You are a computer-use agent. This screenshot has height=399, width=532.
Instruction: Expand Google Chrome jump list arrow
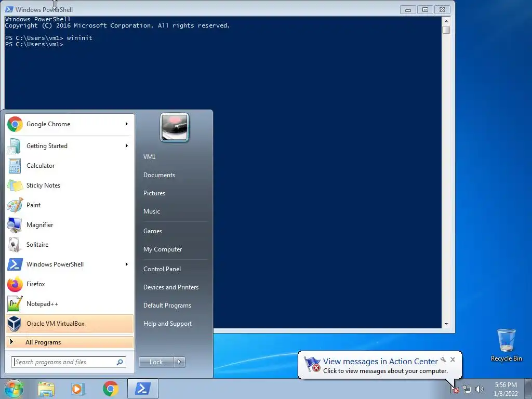coord(127,124)
